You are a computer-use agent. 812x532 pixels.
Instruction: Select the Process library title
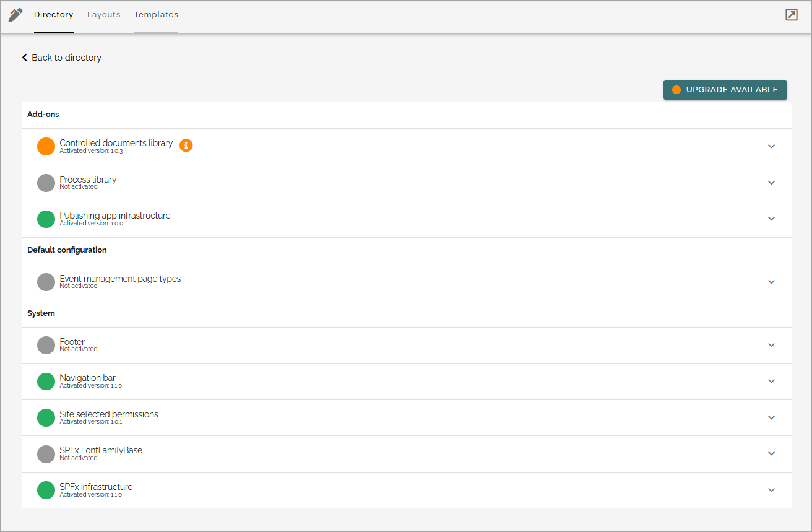(x=88, y=180)
